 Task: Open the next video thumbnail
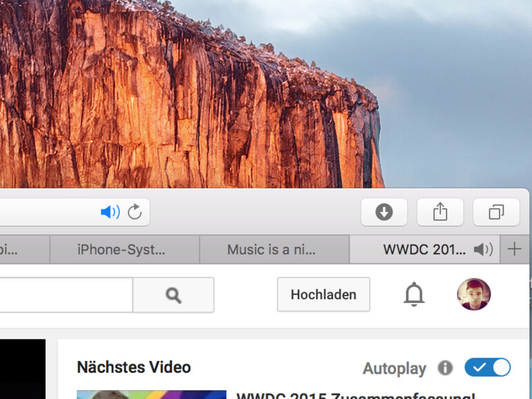151,395
